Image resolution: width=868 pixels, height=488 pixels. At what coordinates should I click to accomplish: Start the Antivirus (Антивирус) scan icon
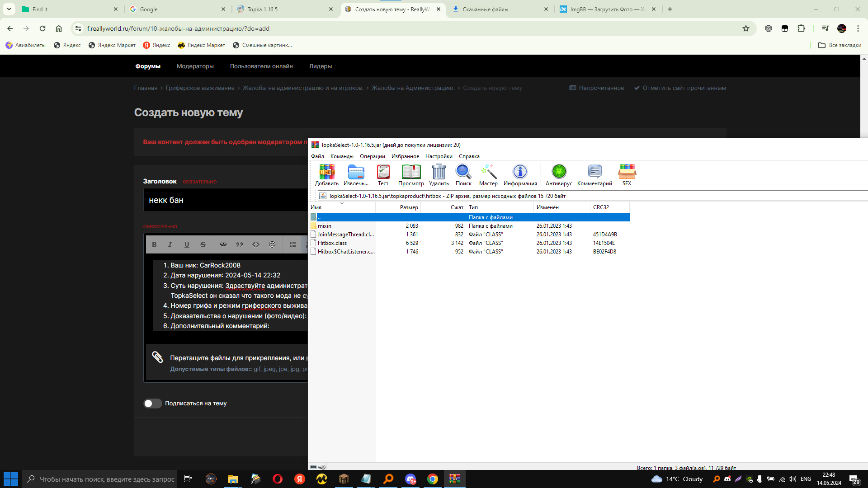click(559, 175)
